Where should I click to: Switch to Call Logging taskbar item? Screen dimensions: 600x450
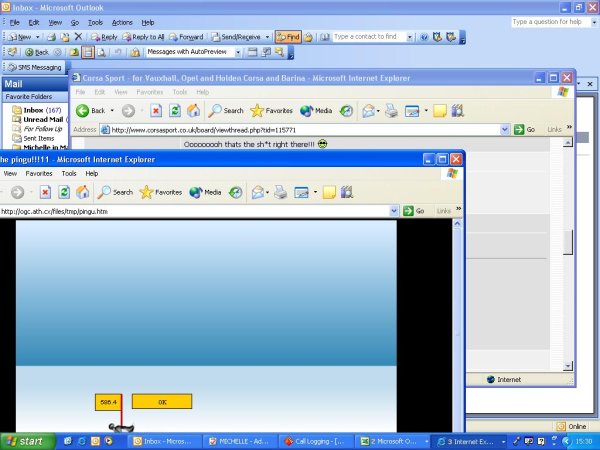tap(316, 442)
